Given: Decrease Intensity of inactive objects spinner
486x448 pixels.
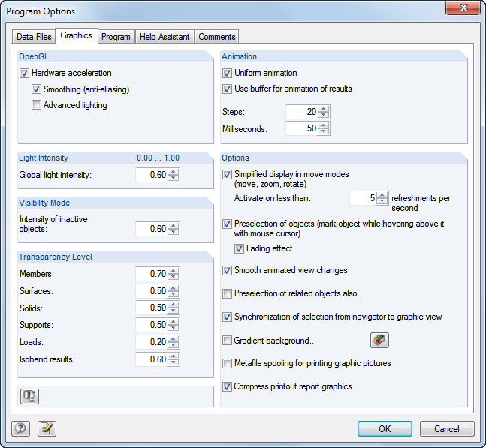Looking at the screenshot, I should tap(174, 232).
